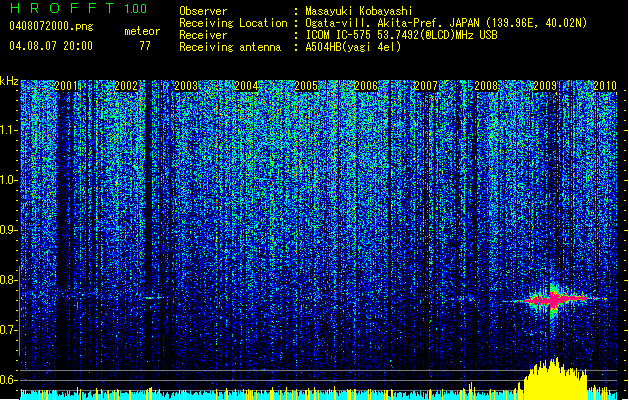This screenshot has width=629, height=400.
Task: Click the 2006 time marker
Action: tap(366, 86)
